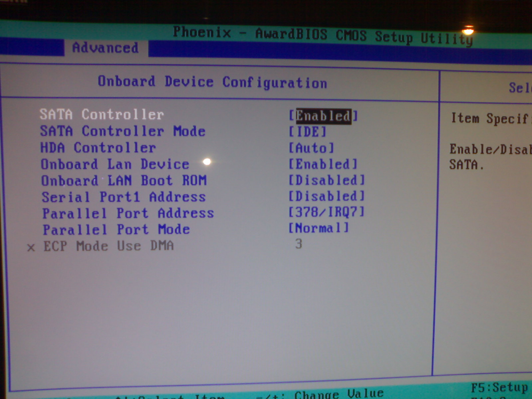Click the Onboard Device Configuration heading
Image resolution: width=532 pixels, height=399 pixels.
click(212, 82)
